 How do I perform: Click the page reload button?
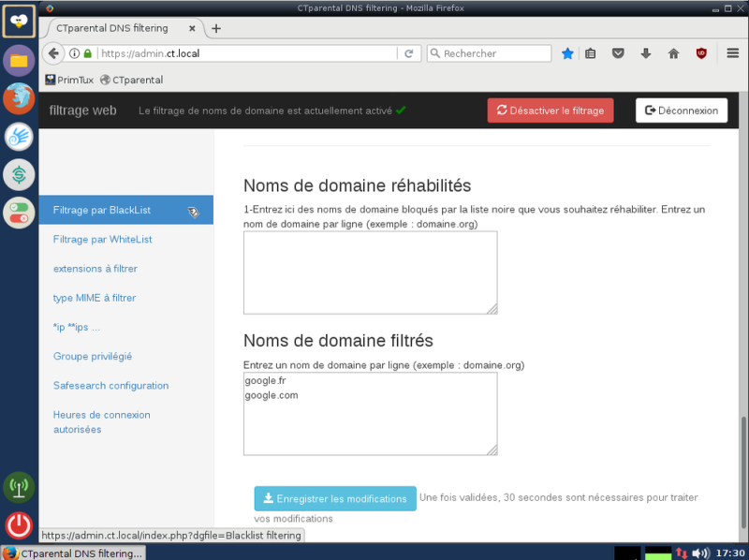409,53
